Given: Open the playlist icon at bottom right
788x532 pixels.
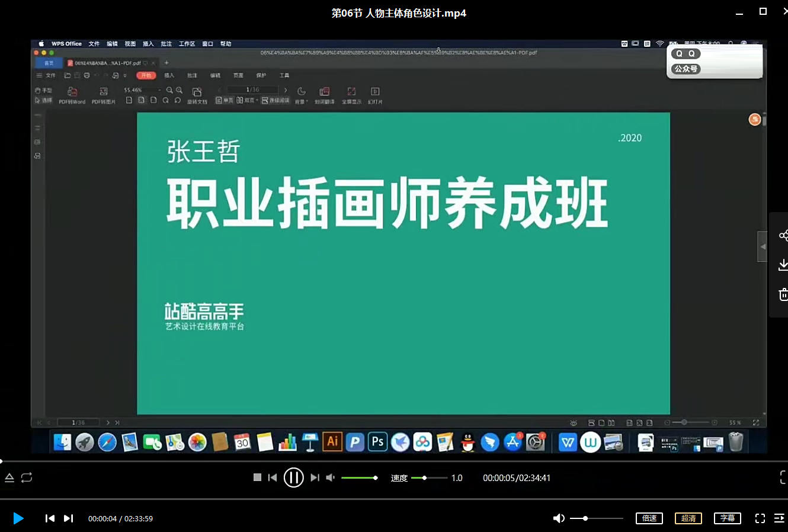Looking at the screenshot, I should coord(779,518).
